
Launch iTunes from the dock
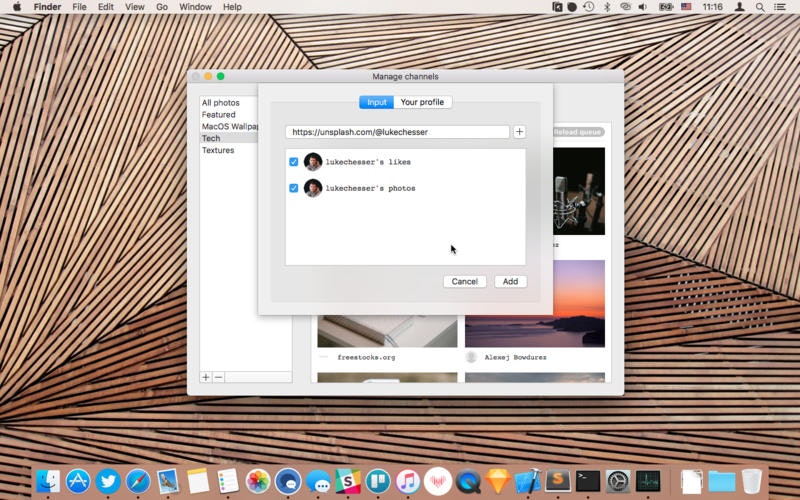point(408,481)
